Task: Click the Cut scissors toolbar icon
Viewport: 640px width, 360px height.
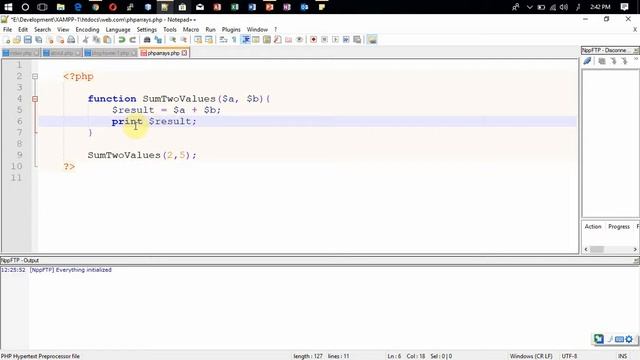Action: (x=85, y=40)
